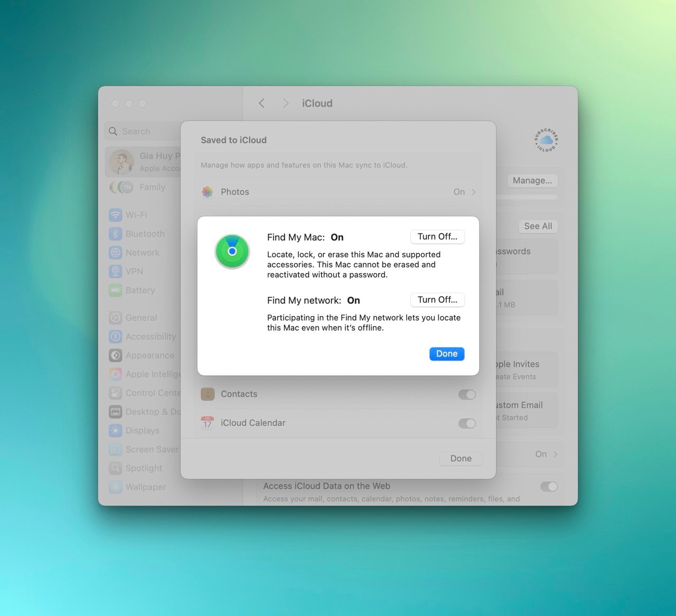Click the Battery sidebar icon

click(x=115, y=290)
